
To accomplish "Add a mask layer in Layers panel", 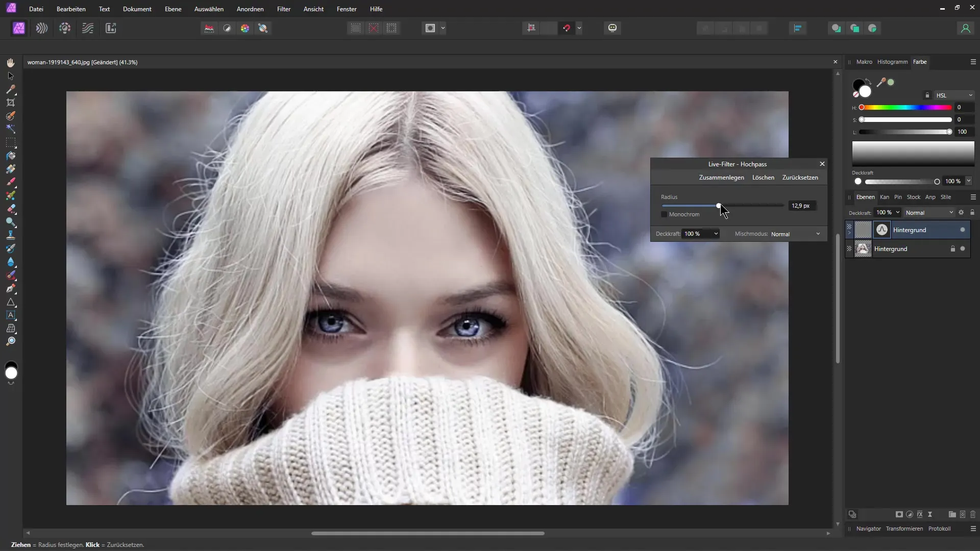I will pyautogui.click(x=899, y=514).
